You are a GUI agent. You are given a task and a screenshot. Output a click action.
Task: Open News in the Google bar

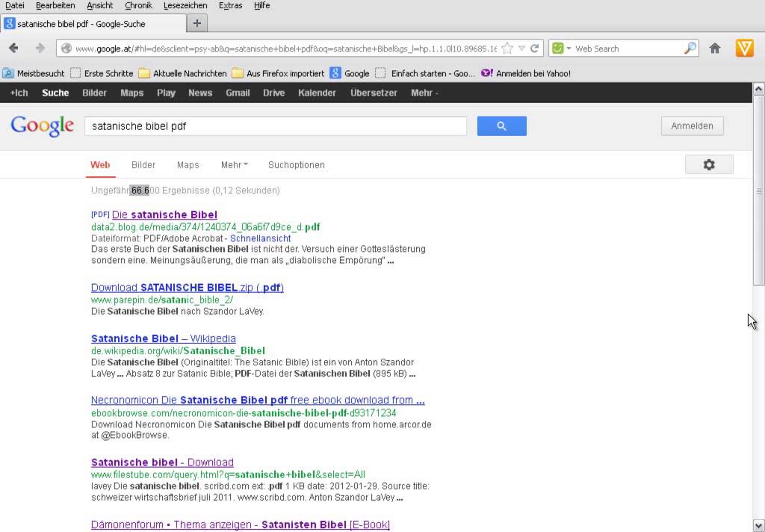(200, 93)
